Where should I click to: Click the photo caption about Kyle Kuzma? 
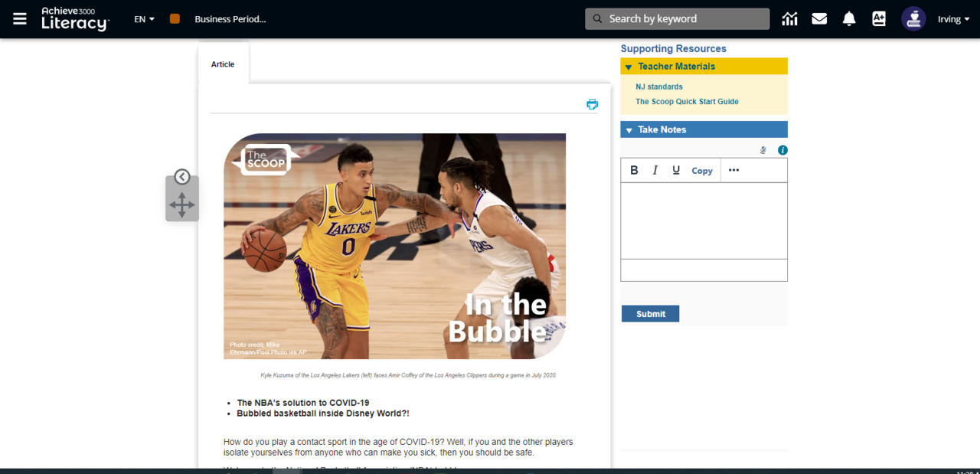[408, 375]
